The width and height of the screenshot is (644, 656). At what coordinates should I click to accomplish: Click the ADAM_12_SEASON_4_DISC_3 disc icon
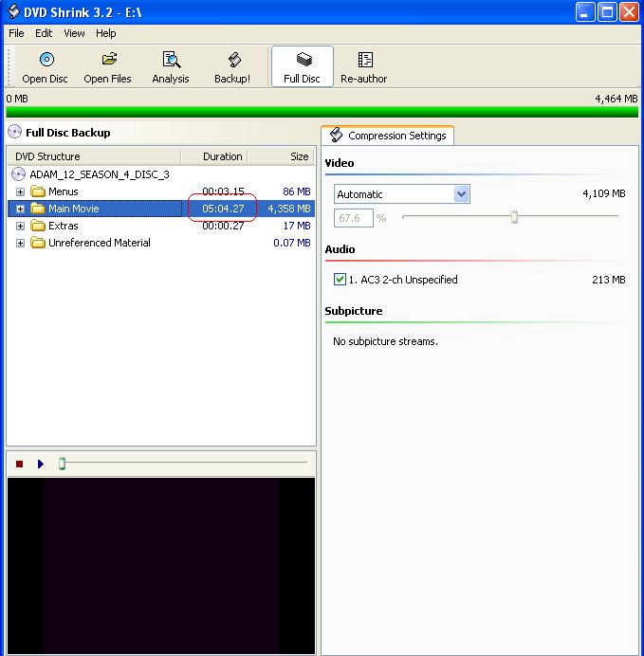coord(18,174)
